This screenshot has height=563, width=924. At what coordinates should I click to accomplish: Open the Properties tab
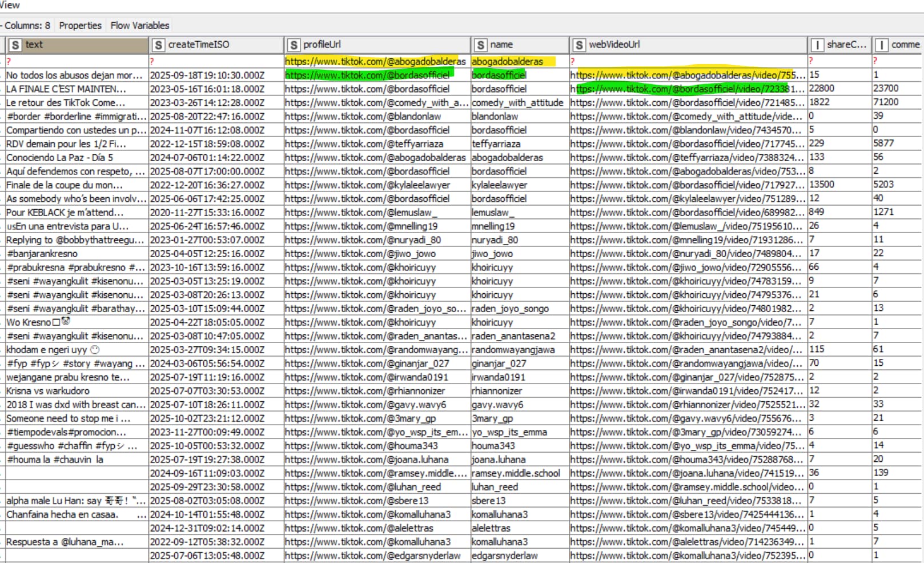(x=80, y=26)
